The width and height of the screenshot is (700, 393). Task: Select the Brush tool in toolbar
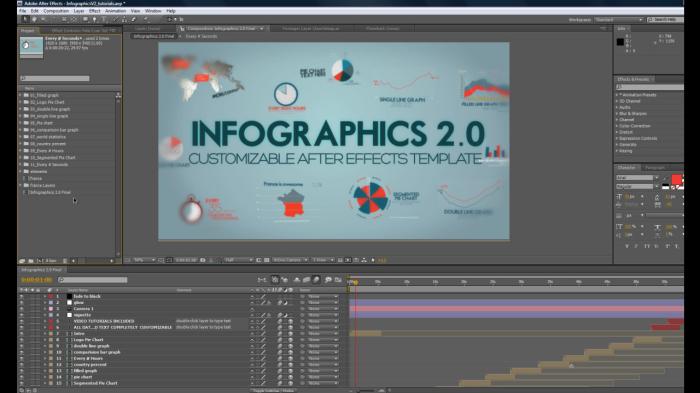115,19
